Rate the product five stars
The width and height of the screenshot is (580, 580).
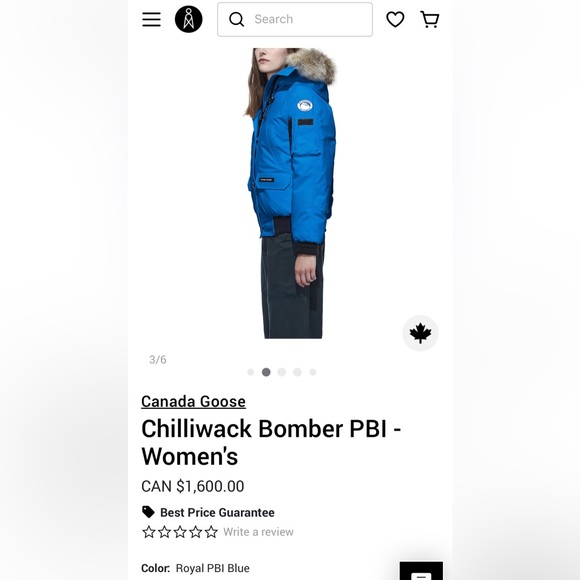click(211, 532)
